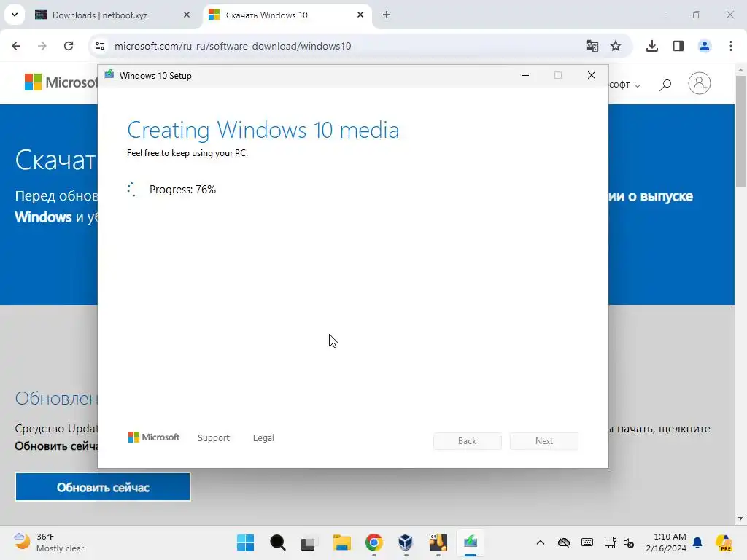
Task: Toggle Chrome side panel icon
Action: 678,46
